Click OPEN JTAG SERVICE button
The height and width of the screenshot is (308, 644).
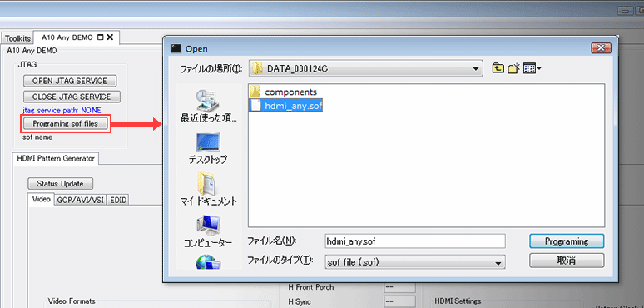(x=70, y=81)
